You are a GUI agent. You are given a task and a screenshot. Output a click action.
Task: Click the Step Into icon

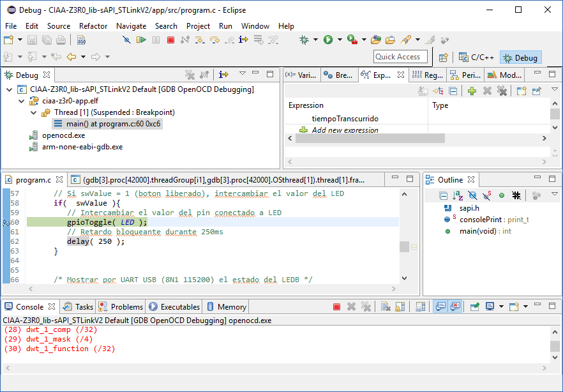[200, 40]
